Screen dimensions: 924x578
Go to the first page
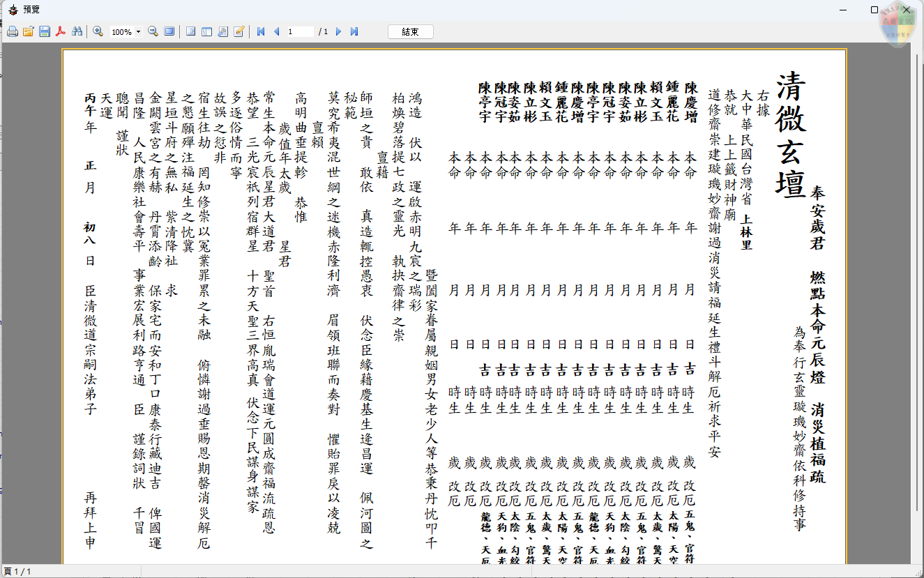tap(261, 32)
